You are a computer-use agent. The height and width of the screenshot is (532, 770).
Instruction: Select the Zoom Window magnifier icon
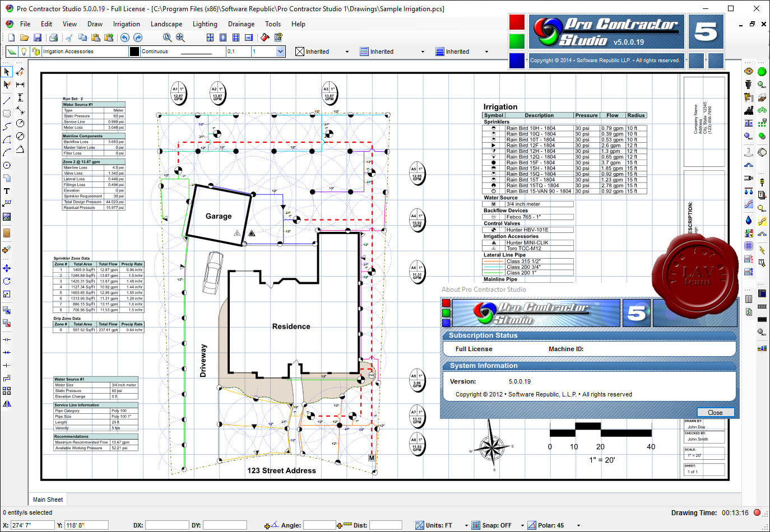click(167, 38)
